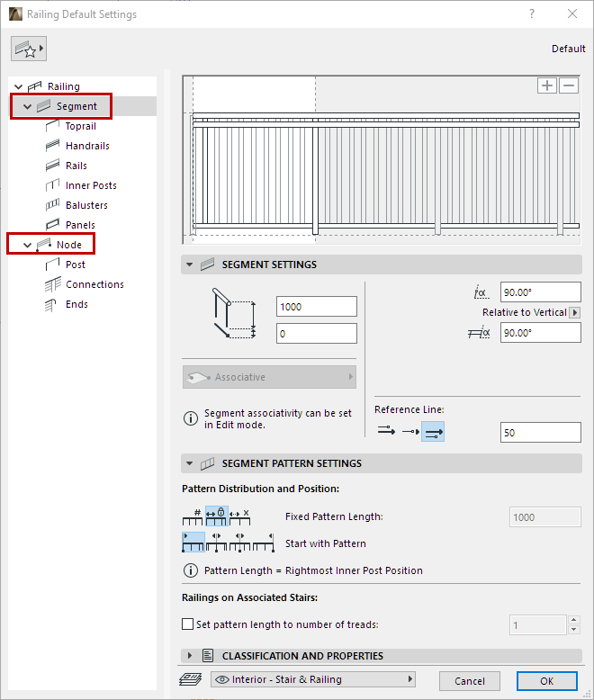Select Start with Pattern alignment icon

(193, 542)
